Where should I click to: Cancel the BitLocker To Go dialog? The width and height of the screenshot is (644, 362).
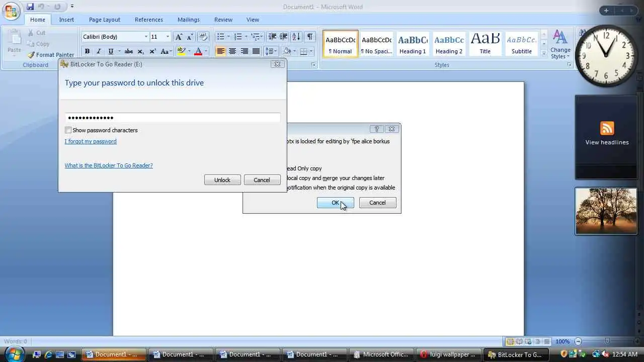coord(262,180)
